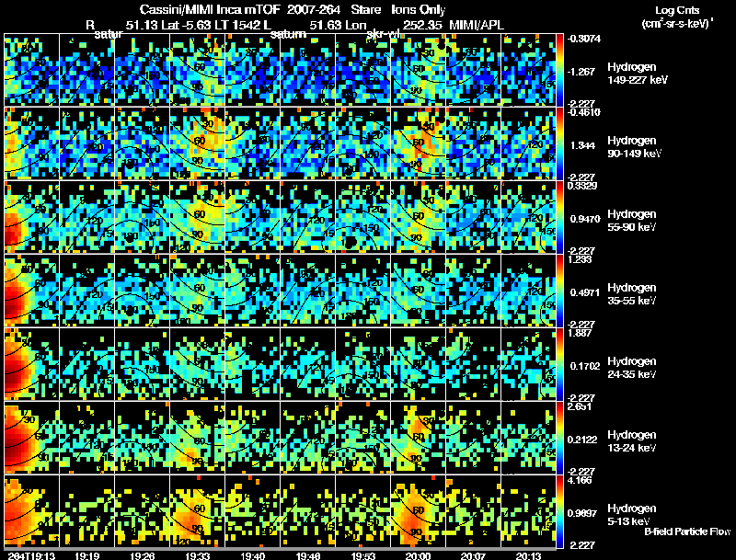The width and height of the screenshot is (736, 560).
Task: Click the 'skr-wl' label above the panels
Action: click(x=382, y=34)
